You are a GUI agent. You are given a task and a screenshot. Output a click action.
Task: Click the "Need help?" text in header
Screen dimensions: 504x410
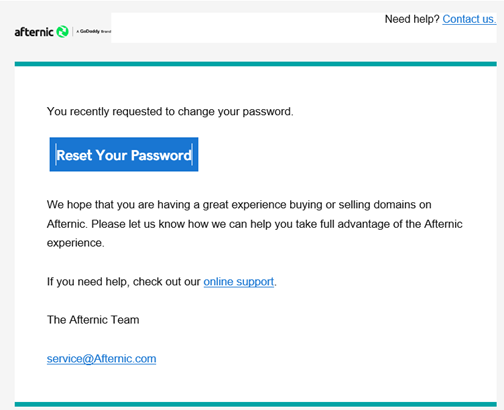(412, 19)
